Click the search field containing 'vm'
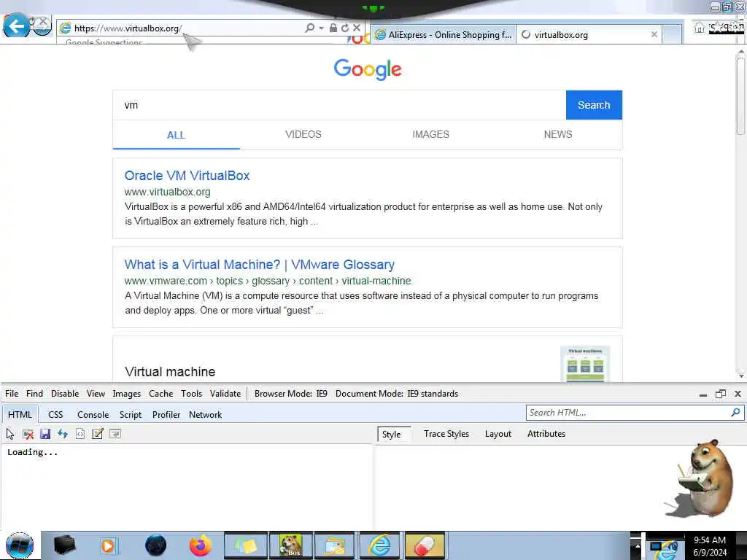 pos(339,105)
